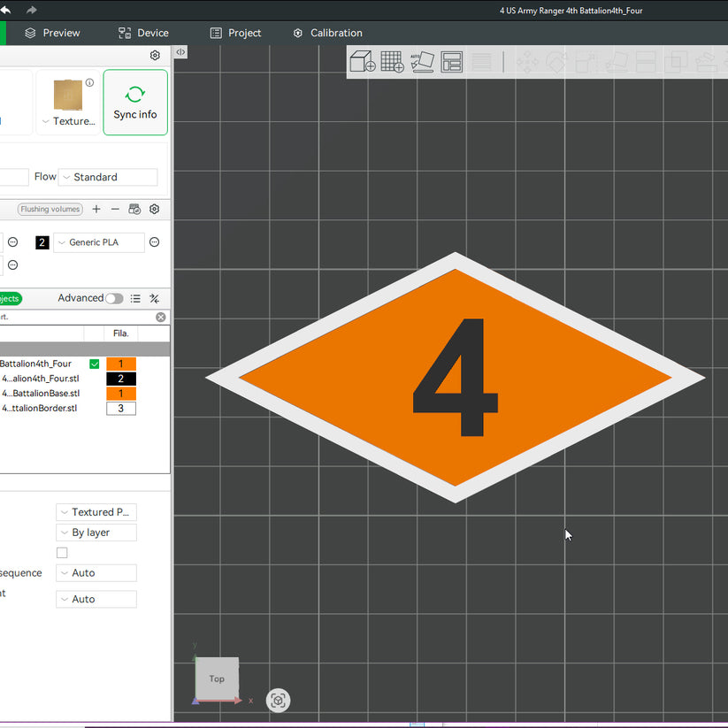The height and width of the screenshot is (728, 728).
Task: Click the Auto orient toolbar icon
Action: tap(422, 61)
